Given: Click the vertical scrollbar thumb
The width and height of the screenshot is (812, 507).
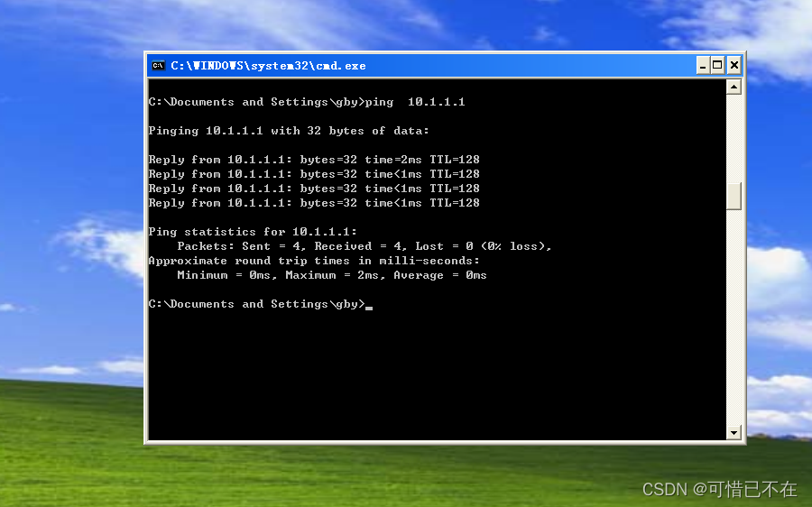Looking at the screenshot, I should pos(734,196).
